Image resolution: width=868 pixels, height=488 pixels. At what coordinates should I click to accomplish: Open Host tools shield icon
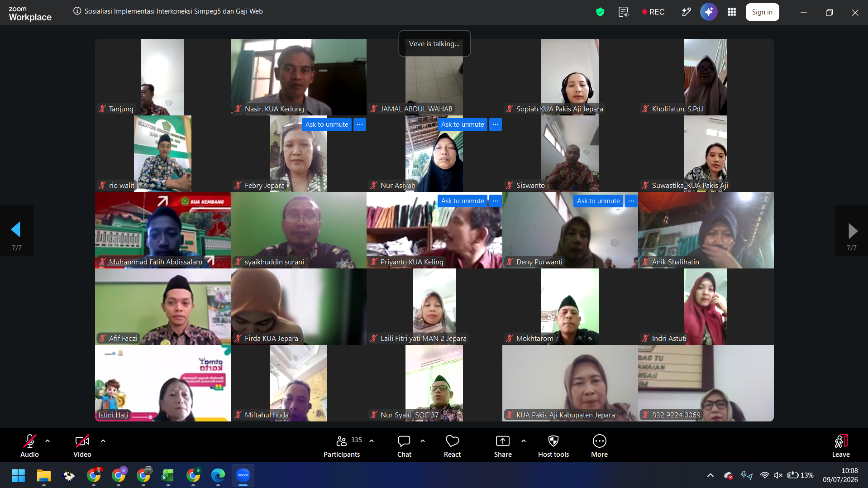point(553,446)
